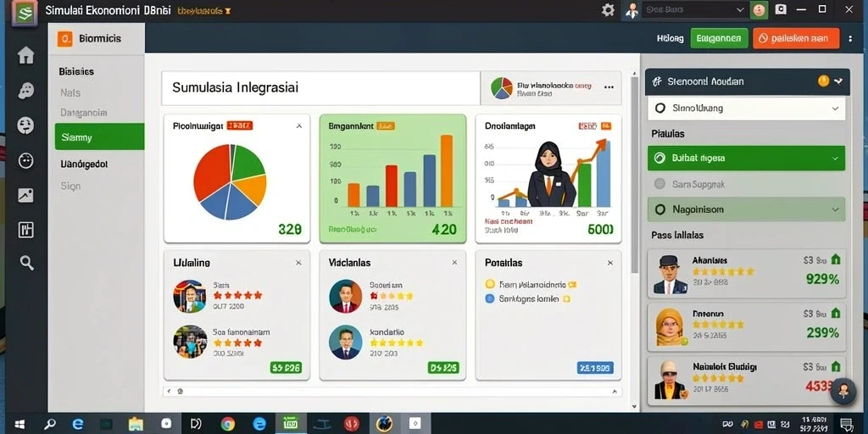Viewport: 868px width, 434px height.
Task: Select the green Siamny sidebar item
Action: [x=100, y=136]
